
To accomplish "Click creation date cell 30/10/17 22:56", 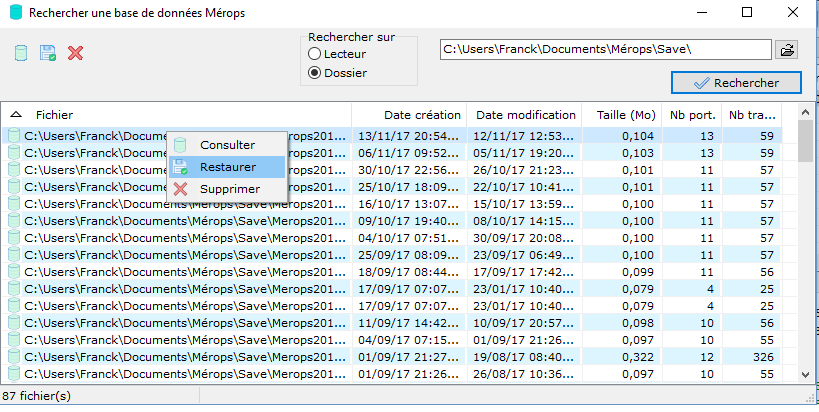I will tap(409, 170).
